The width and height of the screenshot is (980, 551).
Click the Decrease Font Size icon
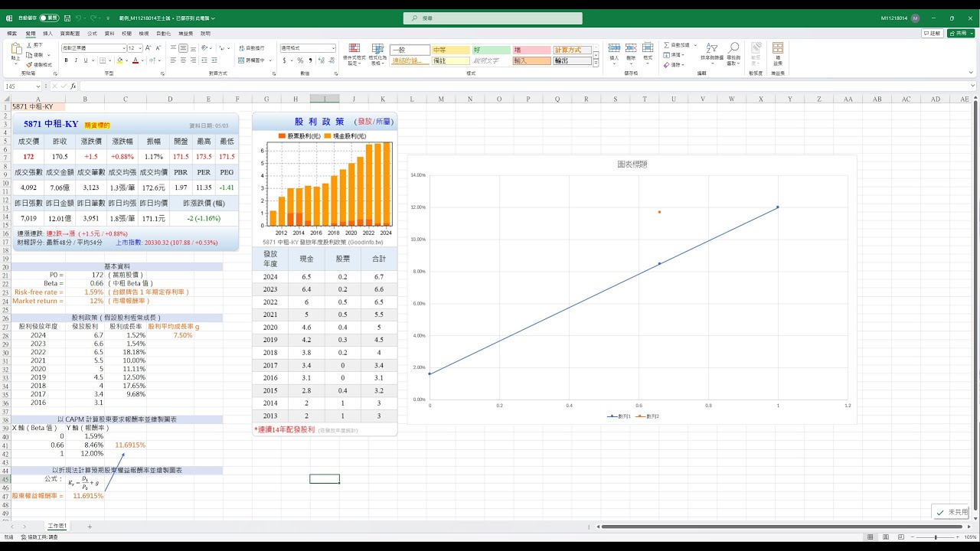[158, 48]
